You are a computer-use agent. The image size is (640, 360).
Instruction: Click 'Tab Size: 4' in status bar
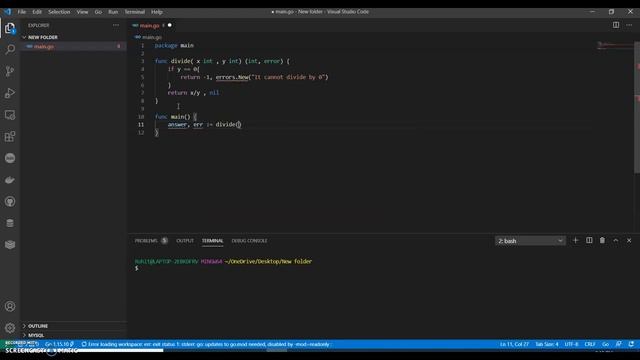pyautogui.click(x=547, y=344)
